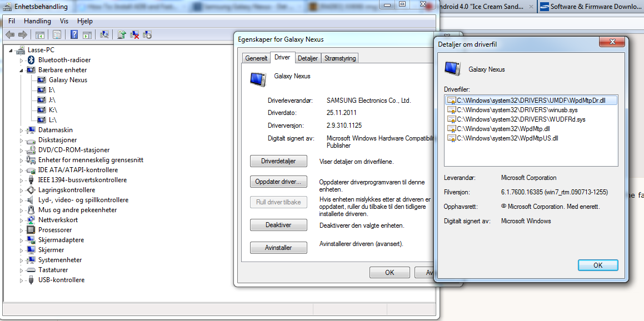
Task: Expand the Lagringskontrollere node
Action: point(21,190)
